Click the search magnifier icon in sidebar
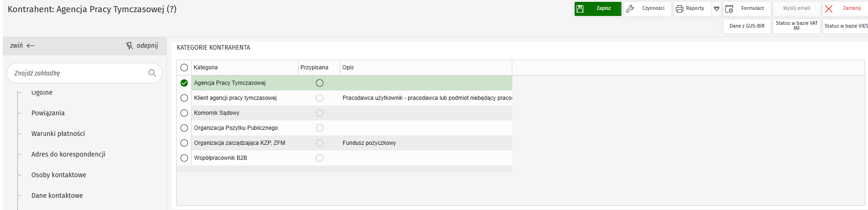 (152, 73)
